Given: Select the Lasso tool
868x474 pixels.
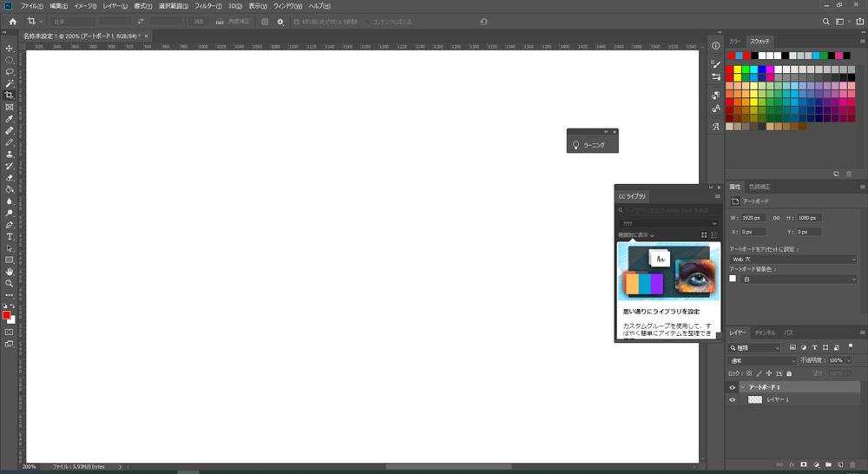Looking at the screenshot, I should point(10,72).
